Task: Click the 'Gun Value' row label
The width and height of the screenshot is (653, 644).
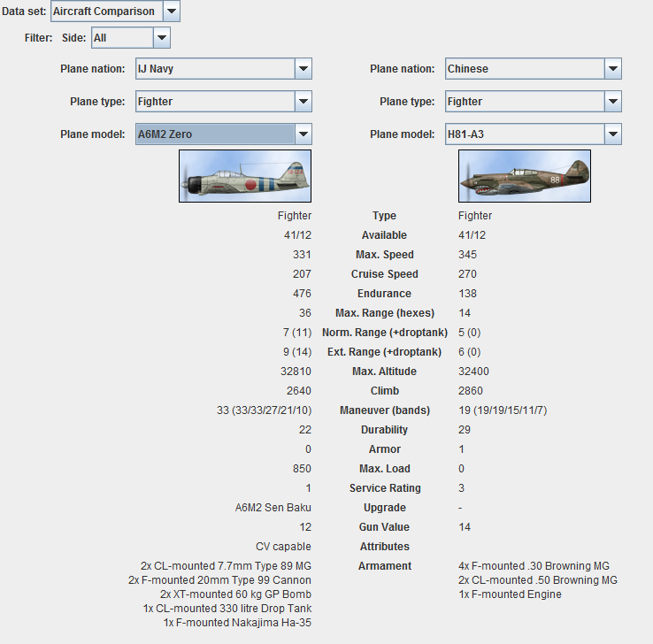Action: [384, 527]
